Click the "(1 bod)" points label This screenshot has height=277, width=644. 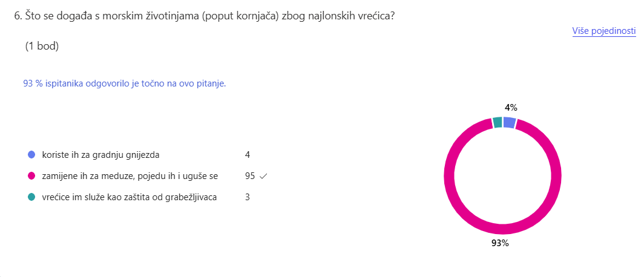[42, 46]
